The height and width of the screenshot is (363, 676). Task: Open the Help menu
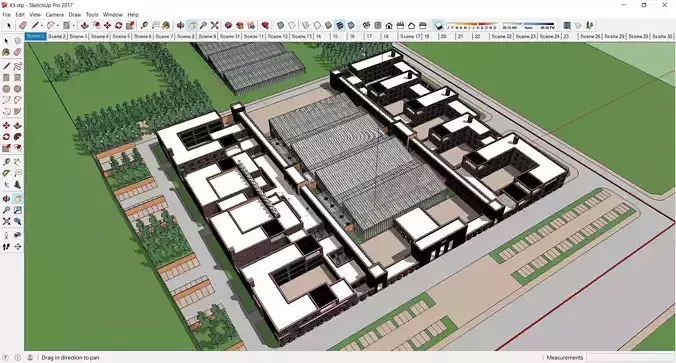133,15
